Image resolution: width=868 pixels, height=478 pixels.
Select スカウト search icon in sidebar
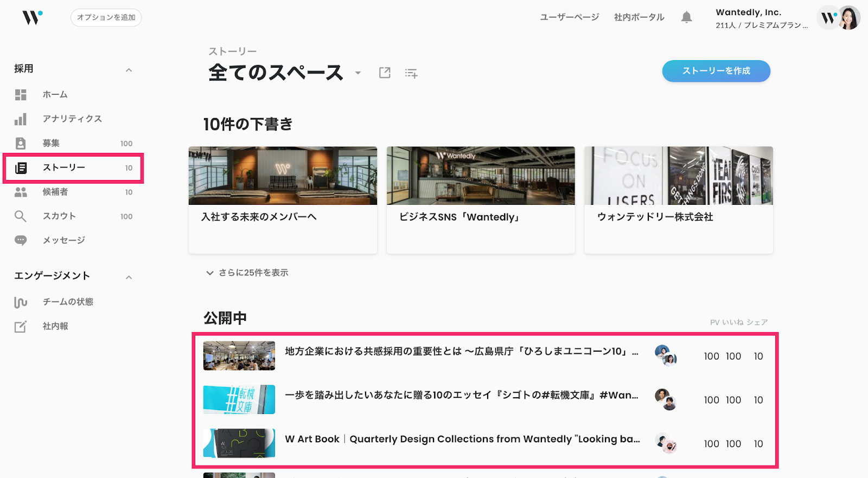21,216
